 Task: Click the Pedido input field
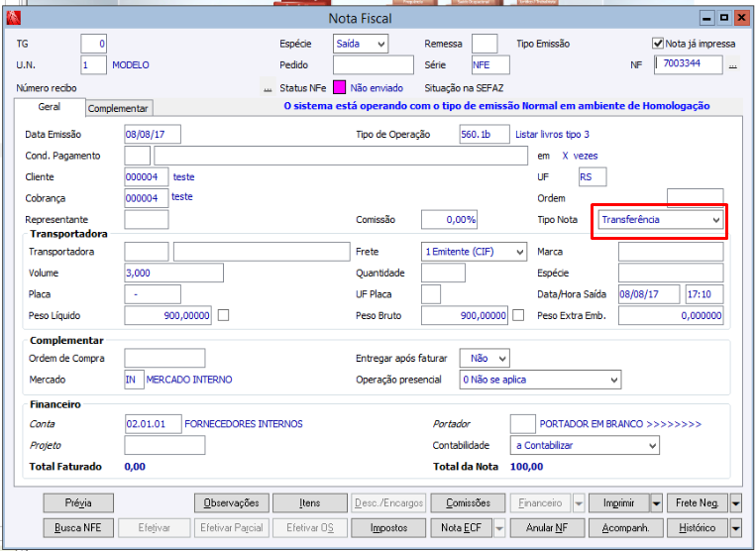[x=374, y=65]
